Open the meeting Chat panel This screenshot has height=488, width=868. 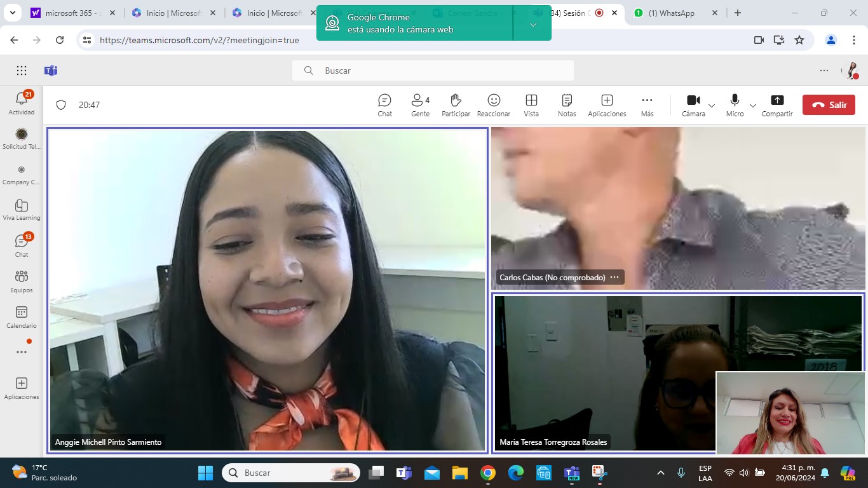coord(384,105)
